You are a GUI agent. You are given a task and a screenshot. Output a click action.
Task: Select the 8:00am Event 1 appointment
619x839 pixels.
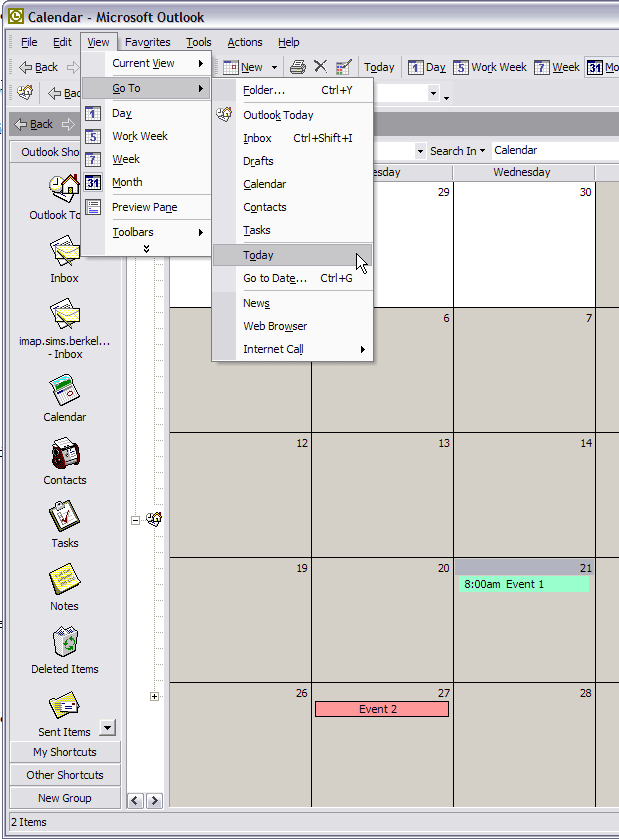coord(524,584)
